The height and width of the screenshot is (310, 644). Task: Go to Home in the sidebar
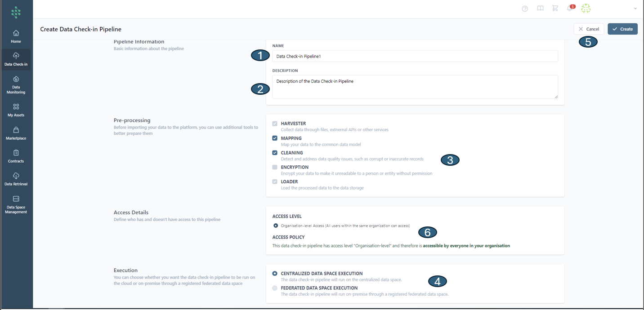pos(16,36)
